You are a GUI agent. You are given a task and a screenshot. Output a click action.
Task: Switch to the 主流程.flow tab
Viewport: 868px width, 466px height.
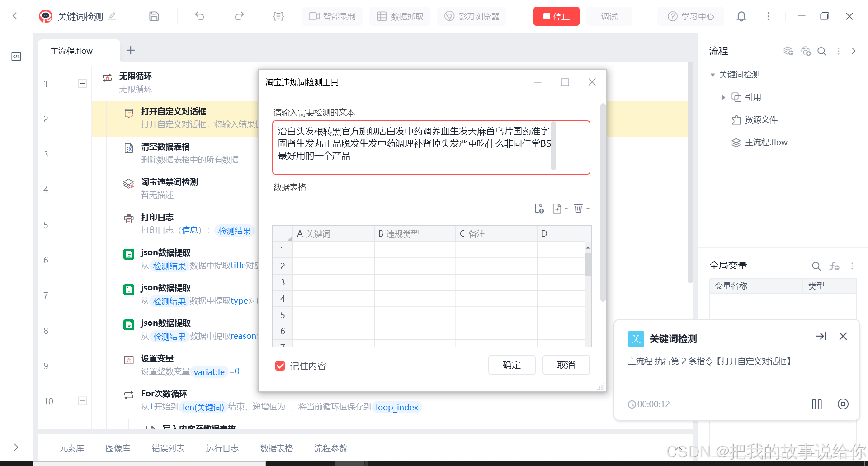79,51
